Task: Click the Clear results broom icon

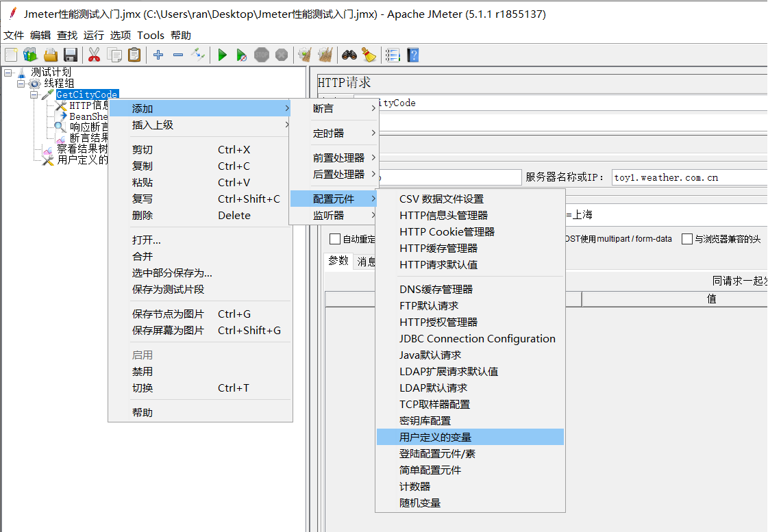Action: coord(305,55)
